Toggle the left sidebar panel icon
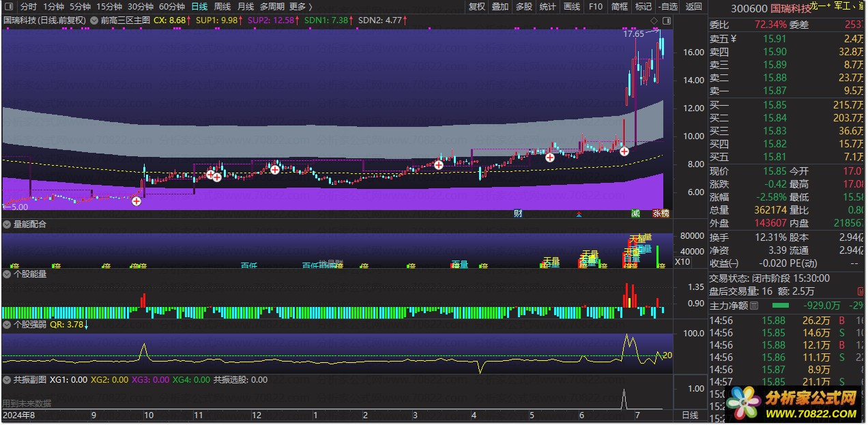This screenshot has width=868, height=425. point(8,6)
